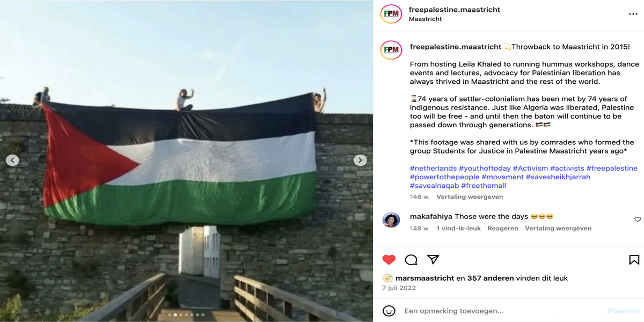644x322 pixels.
Task: Show translation of makafahiya's comment
Action: [x=558, y=228]
